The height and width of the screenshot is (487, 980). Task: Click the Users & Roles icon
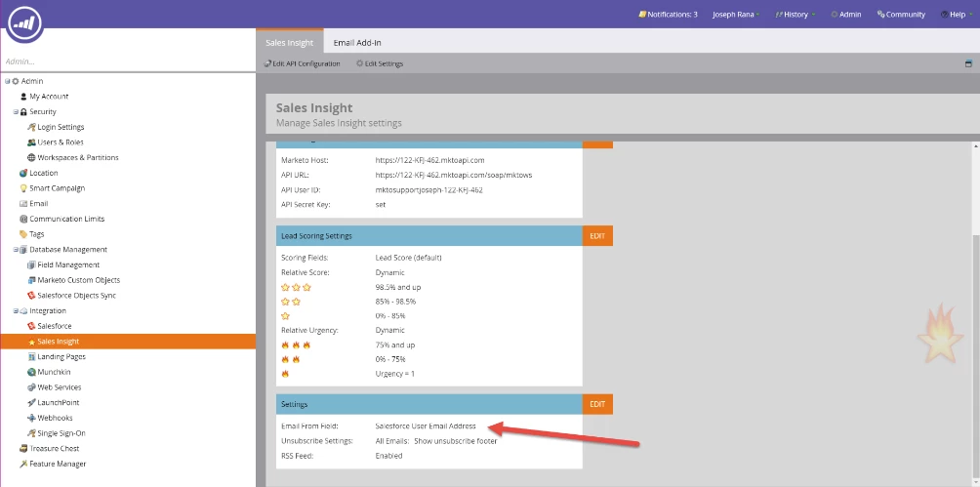point(31,142)
